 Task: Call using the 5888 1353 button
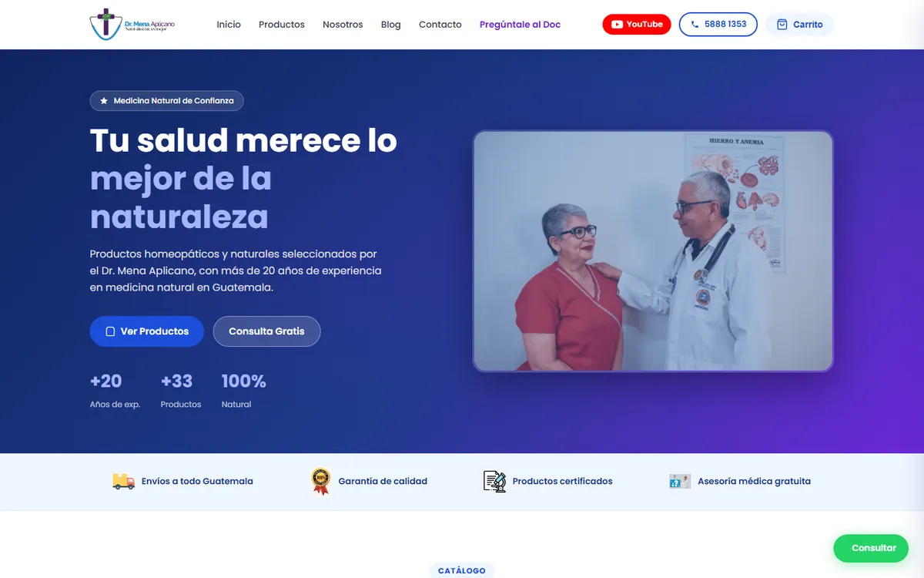click(x=718, y=25)
